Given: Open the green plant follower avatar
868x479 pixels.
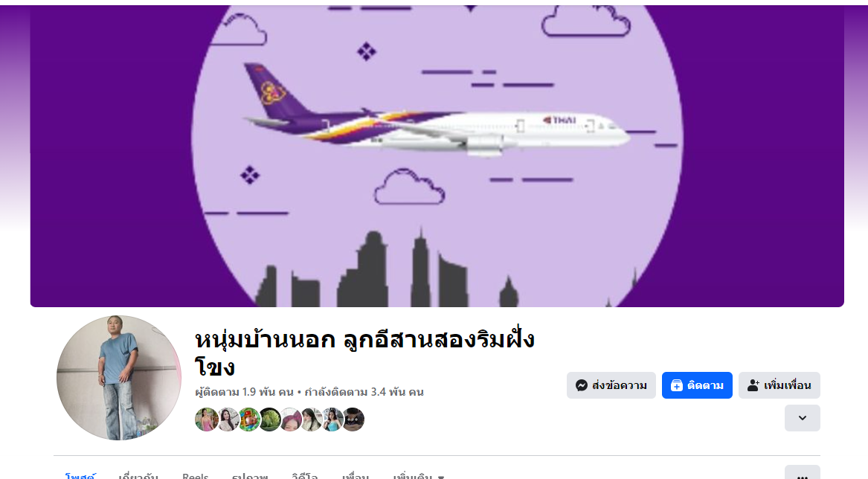Looking at the screenshot, I should pos(269,419).
